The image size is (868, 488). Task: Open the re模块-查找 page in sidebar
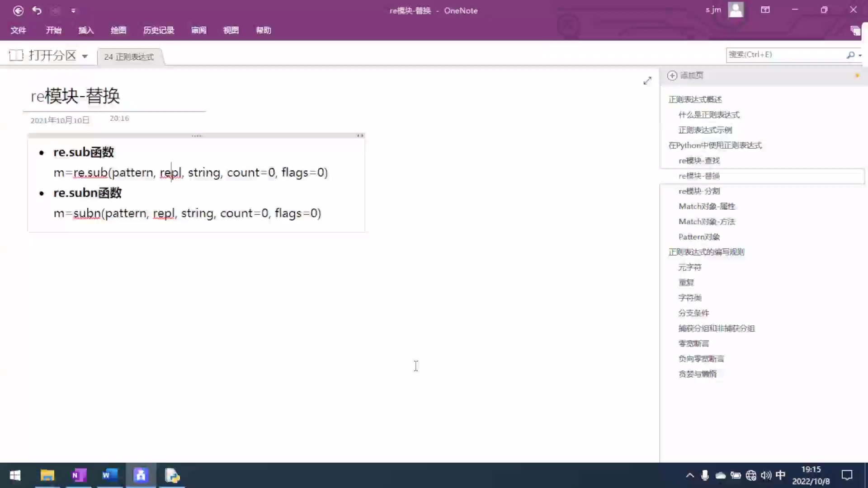click(x=698, y=160)
